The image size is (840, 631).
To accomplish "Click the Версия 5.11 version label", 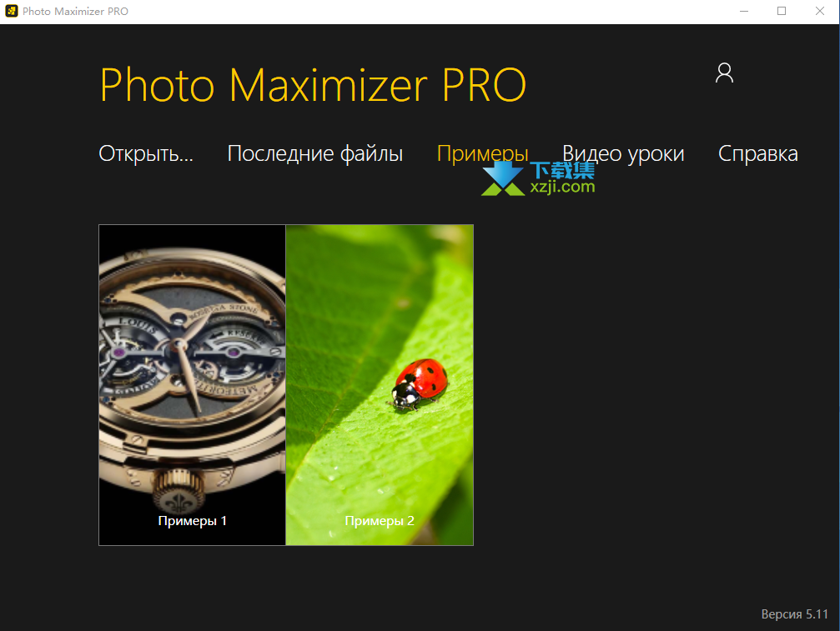I will [x=794, y=613].
